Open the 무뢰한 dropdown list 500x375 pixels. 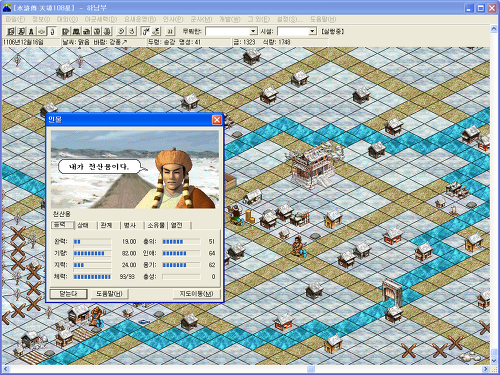point(253,31)
